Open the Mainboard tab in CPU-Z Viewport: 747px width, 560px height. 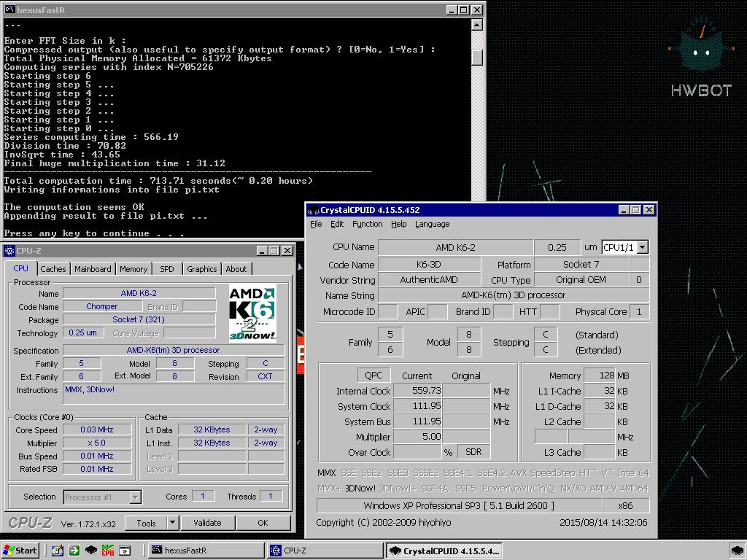pos(93,269)
